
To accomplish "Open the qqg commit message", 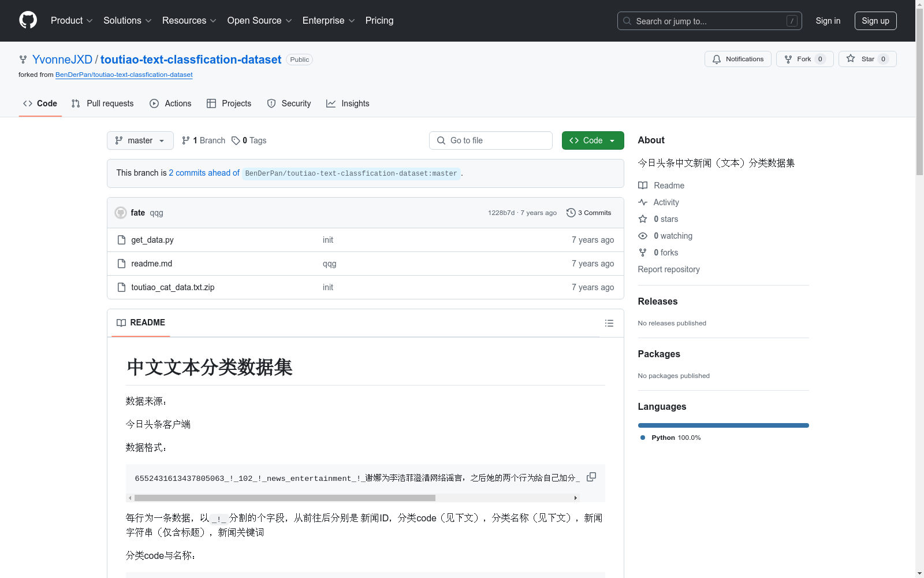I will [157, 213].
